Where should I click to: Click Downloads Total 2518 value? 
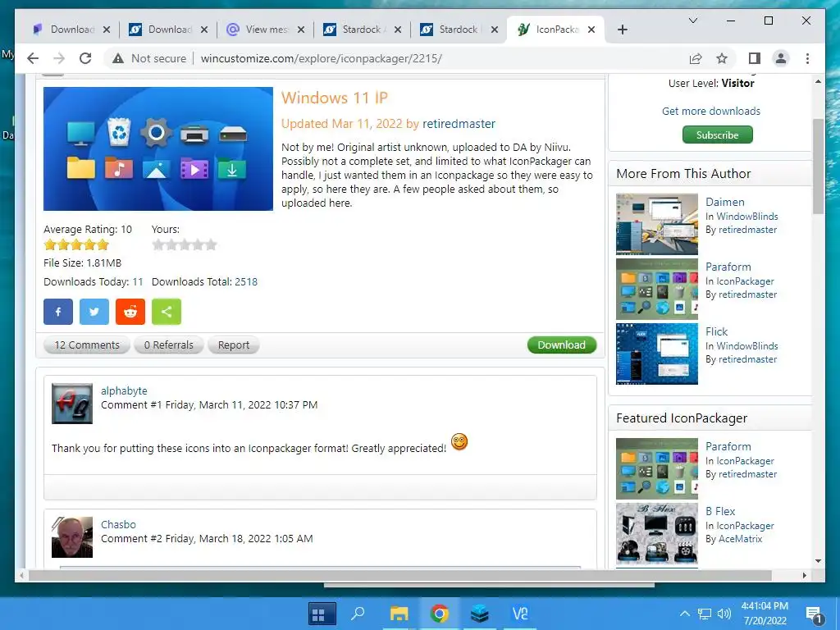click(x=246, y=282)
